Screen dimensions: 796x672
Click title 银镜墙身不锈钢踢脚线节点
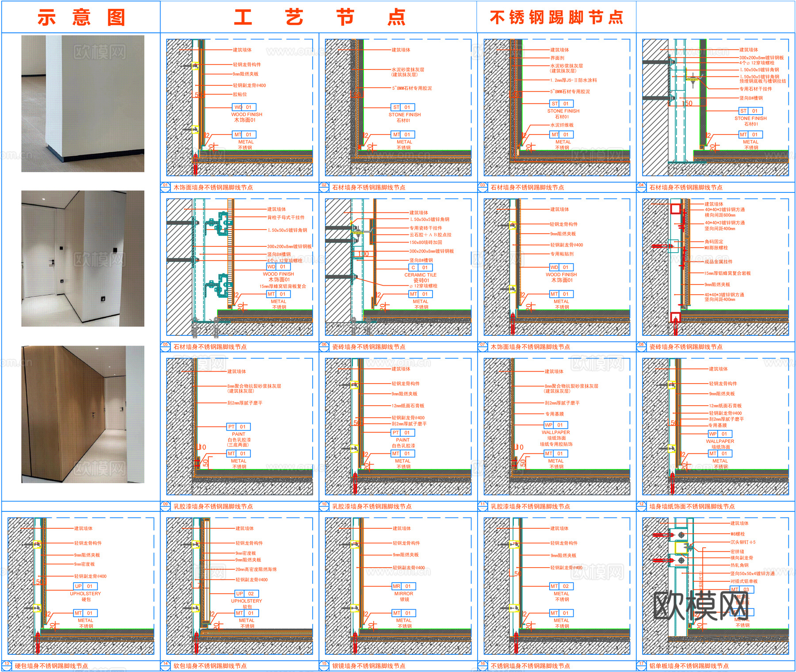coord(369,666)
